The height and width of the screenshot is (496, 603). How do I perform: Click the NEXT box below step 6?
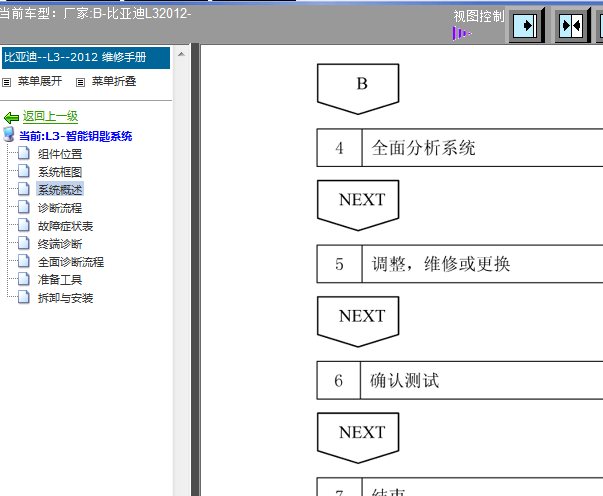[358, 438]
